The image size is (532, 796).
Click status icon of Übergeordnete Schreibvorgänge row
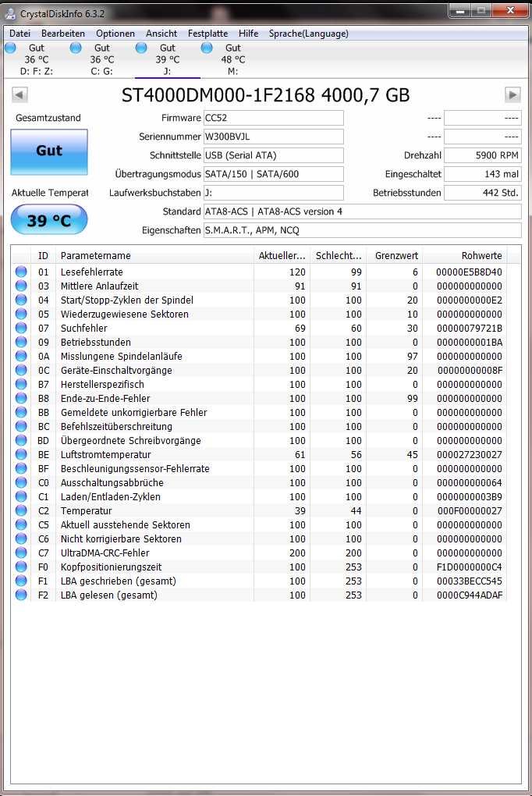(x=21, y=440)
